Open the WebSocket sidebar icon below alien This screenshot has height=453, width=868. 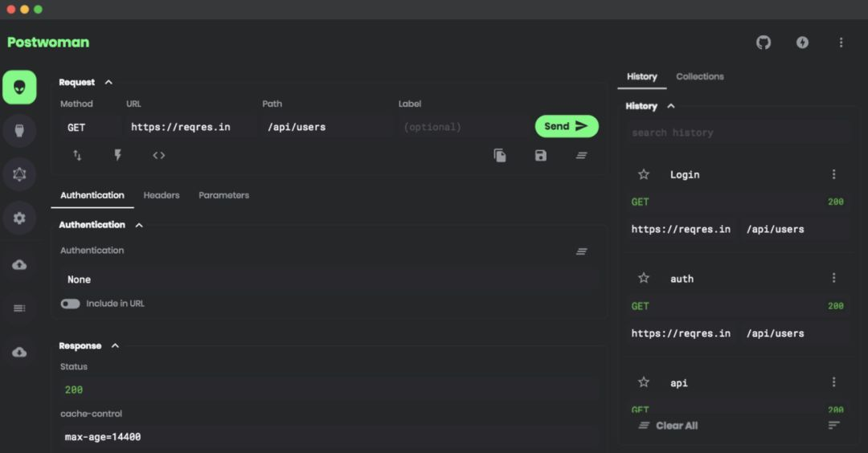pyautogui.click(x=19, y=131)
